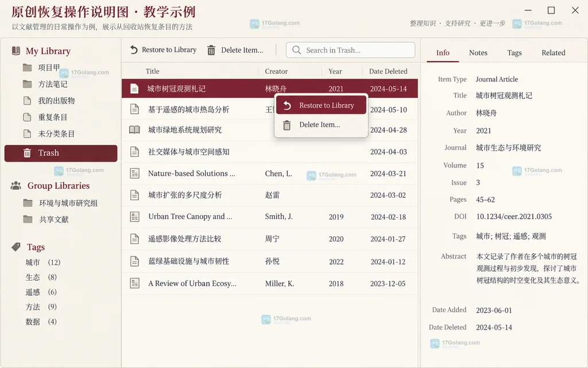Image resolution: width=588 pixels, height=368 pixels.
Task: Choose Delete Item... in context menu
Action: [321, 125]
